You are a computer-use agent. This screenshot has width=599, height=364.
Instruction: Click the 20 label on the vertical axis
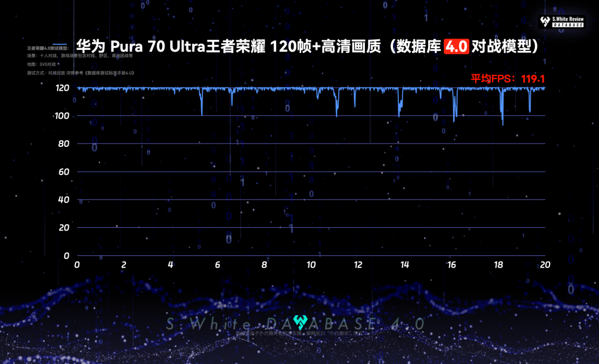[64, 228]
